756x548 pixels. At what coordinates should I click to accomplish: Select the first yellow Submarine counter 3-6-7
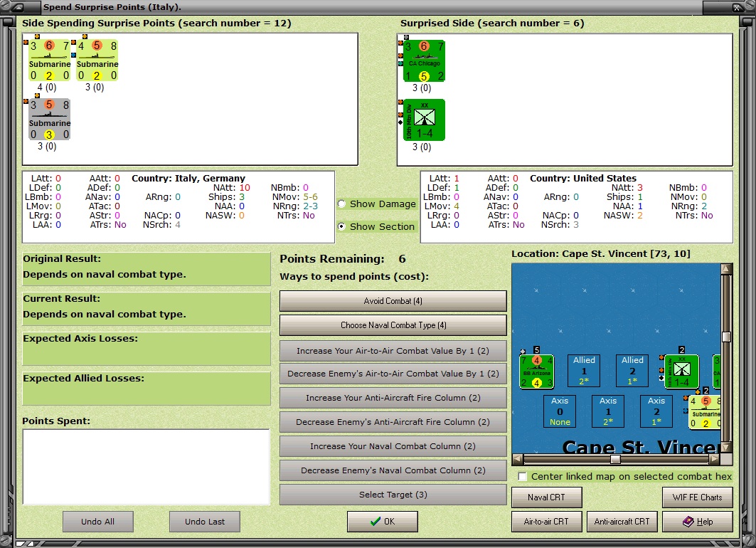click(50, 60)
